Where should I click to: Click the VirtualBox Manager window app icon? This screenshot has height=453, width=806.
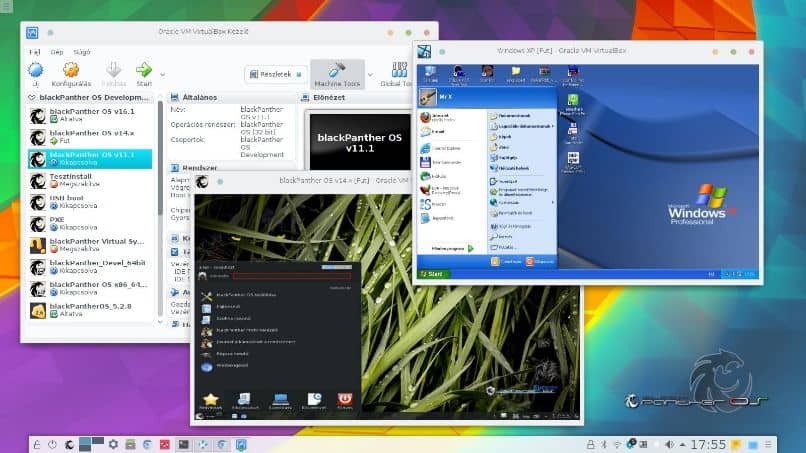coord(32,32)
